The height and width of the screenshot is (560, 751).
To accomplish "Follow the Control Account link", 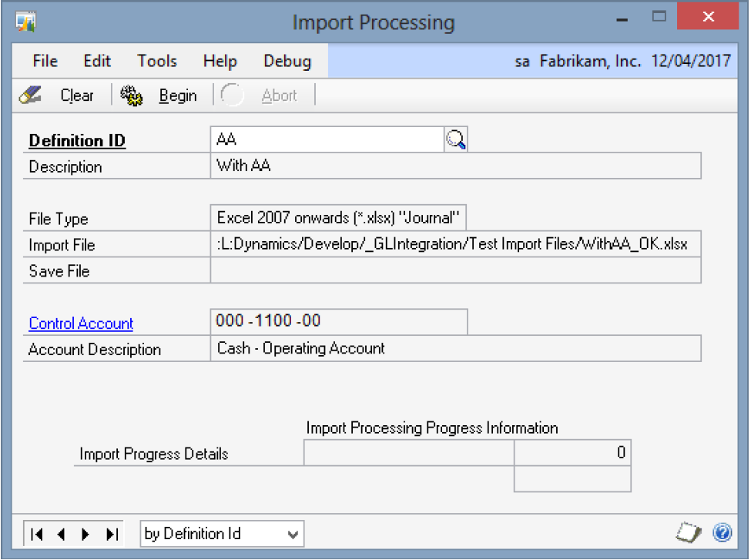I will (x=81, y=324).
